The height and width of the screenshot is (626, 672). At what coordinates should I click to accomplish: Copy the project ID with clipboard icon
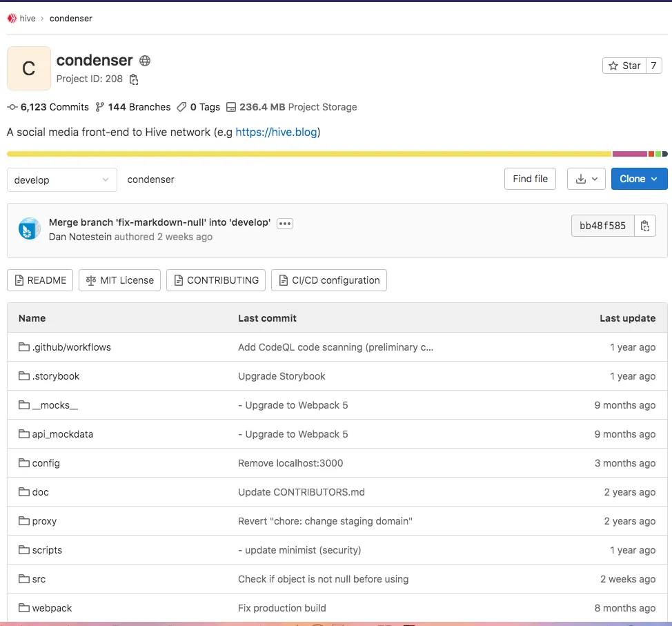coord(134,79)
